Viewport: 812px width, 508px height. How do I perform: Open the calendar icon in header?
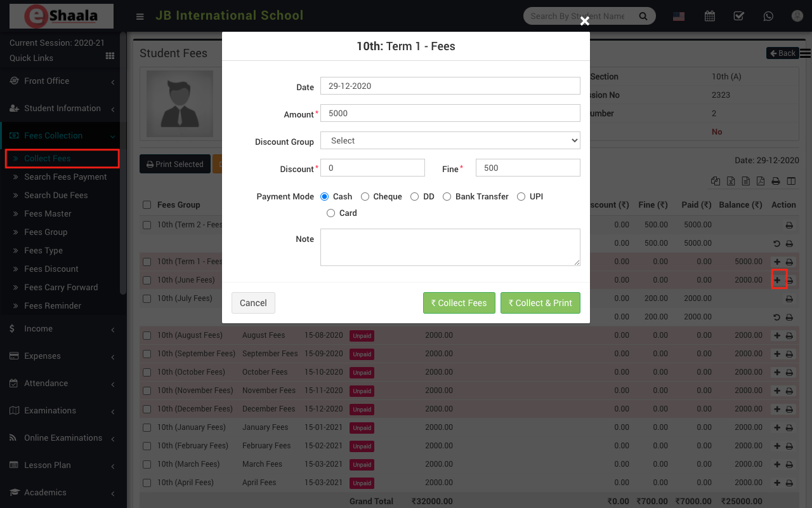tap(710, 16)
